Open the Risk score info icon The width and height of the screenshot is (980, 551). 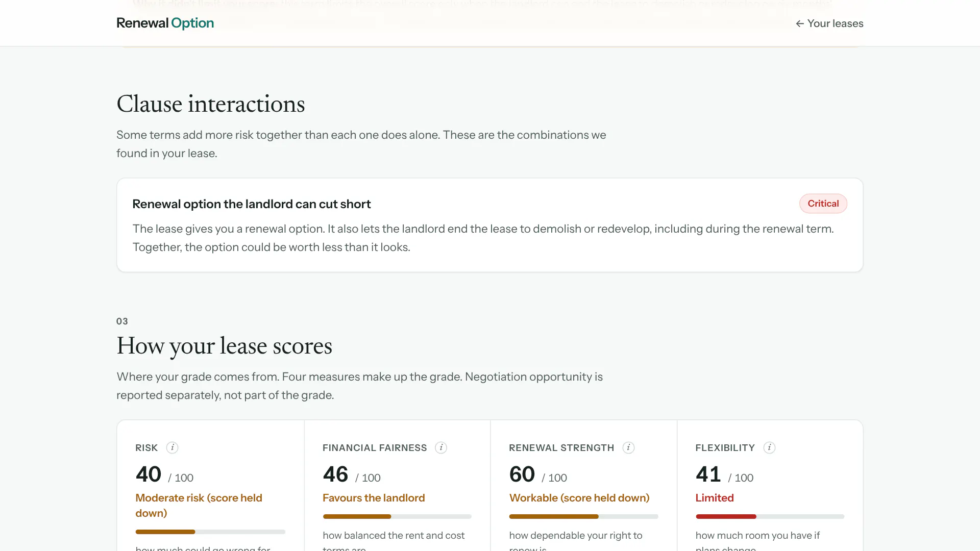pyautogui.click(x=172, y=447)
